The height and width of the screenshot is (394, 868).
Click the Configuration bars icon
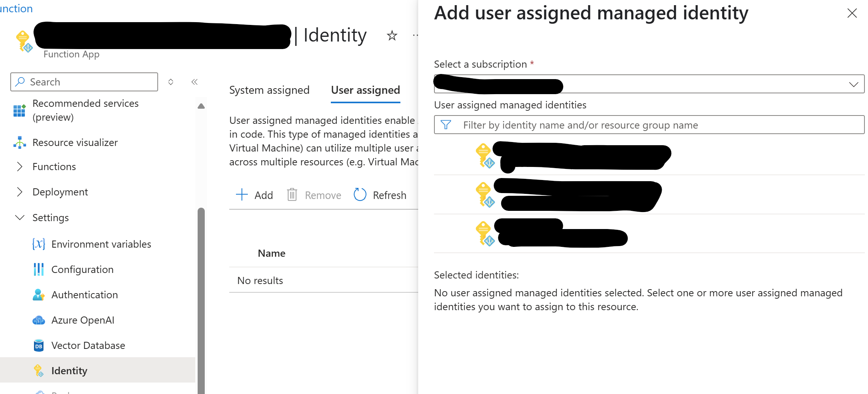[x=38, y=269]
